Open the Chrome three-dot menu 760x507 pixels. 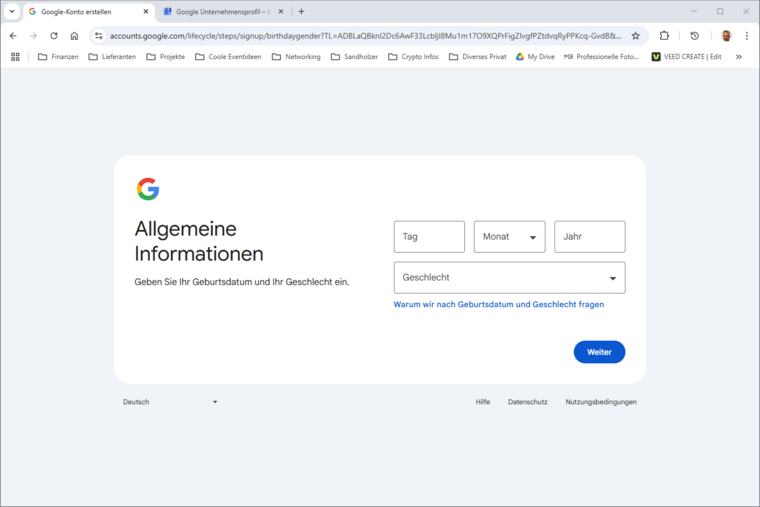(x=746, y=35)
